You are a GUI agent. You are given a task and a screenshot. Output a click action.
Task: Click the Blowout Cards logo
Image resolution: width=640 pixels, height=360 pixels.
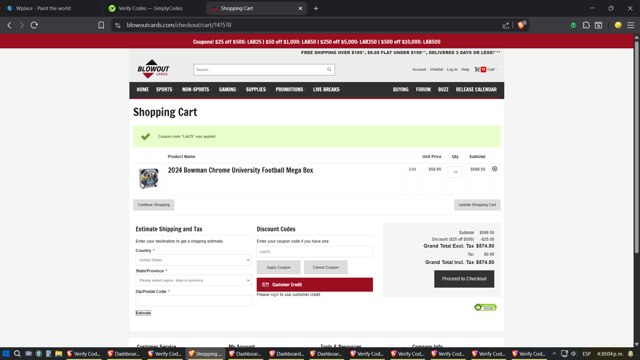(153, 69)
